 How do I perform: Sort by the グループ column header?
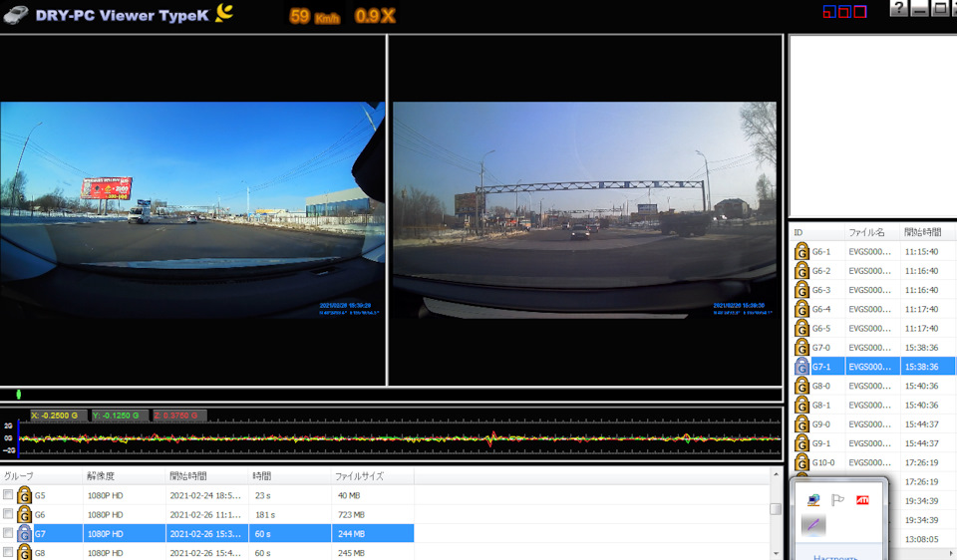coord(42,476)
